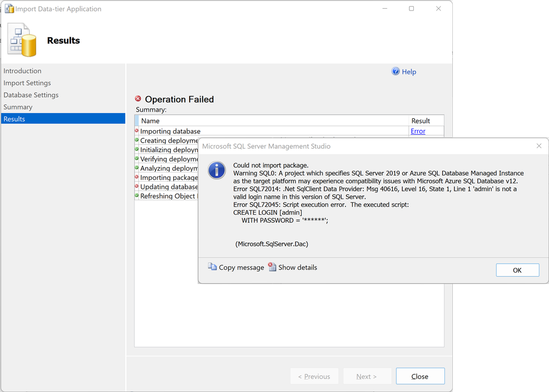The width and height of the screenshot is (549, 392).
Task: Select Results step in sidebar
Action: pos(63,119)
